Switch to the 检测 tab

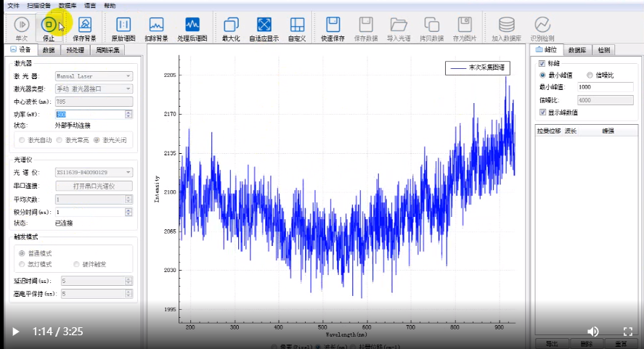(604, 50)
